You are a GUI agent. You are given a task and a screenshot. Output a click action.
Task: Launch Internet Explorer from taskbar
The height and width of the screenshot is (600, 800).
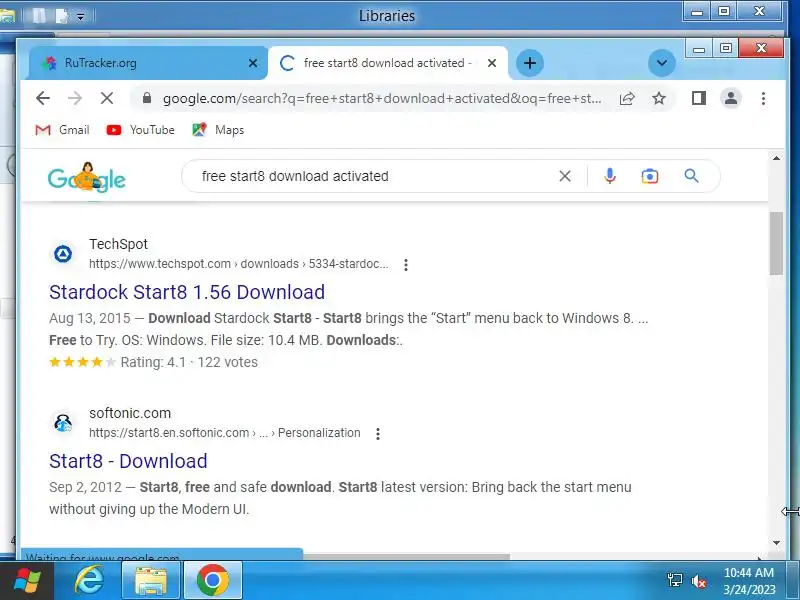[x=89, y=581]
